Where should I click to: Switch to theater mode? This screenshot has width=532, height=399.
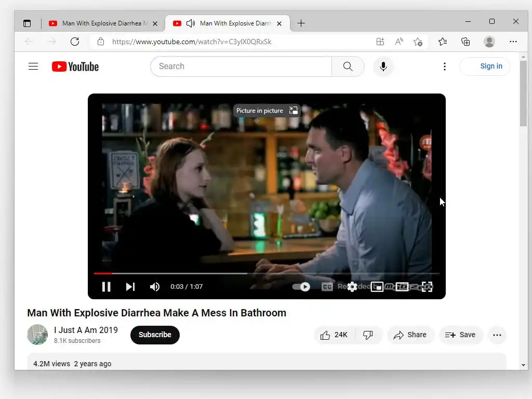pos(402,287)
